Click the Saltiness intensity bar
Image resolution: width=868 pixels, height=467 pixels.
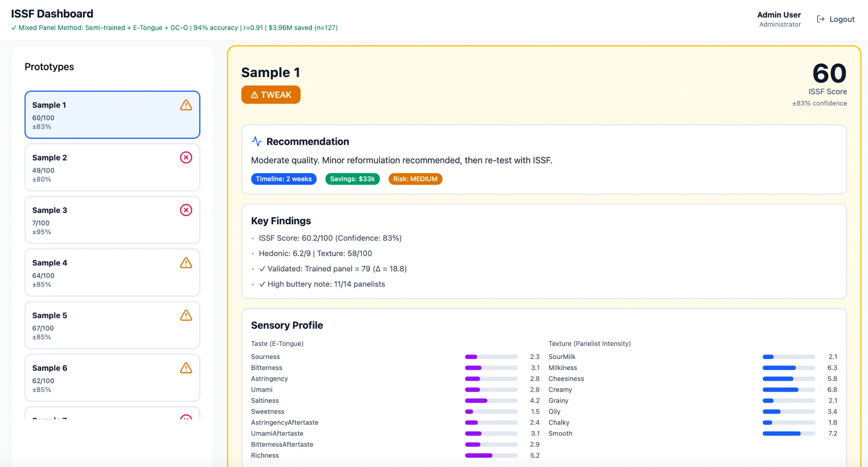(491, 401)
